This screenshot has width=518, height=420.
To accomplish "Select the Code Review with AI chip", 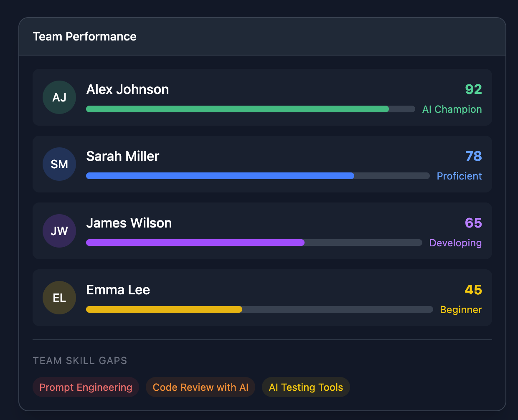I will coord(200,387).
